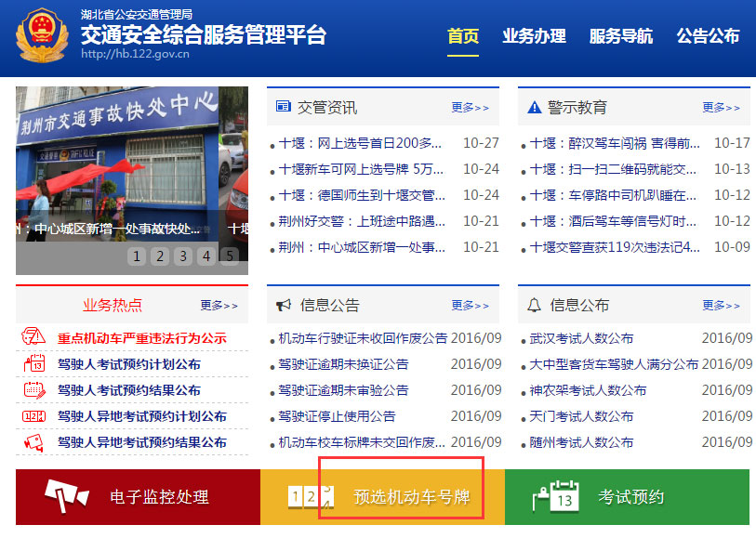The width and height of the screenshot is (756, 538).
Task: Select carousel page number 5
Action: (x=230, y=255)
